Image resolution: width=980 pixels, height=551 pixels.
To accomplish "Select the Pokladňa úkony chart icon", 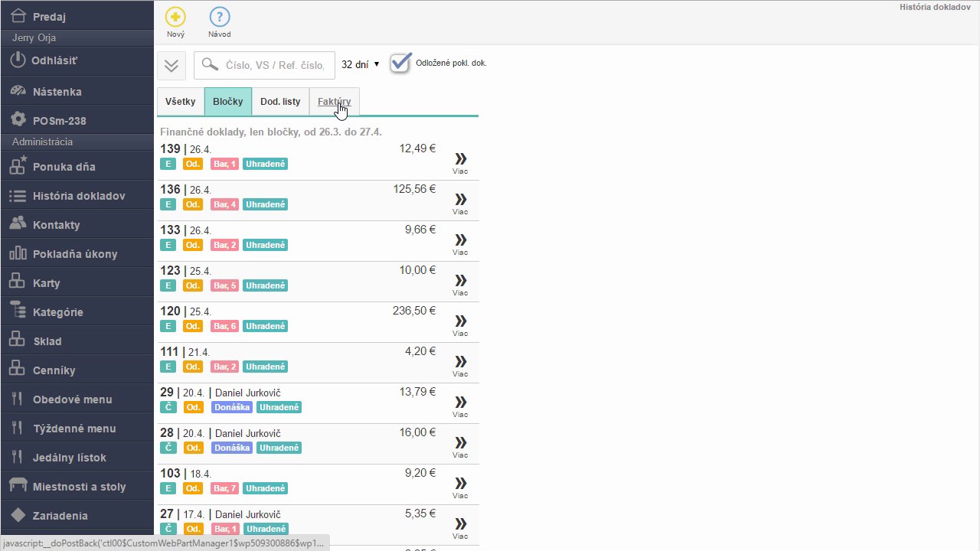I will [x=18, y=253].
